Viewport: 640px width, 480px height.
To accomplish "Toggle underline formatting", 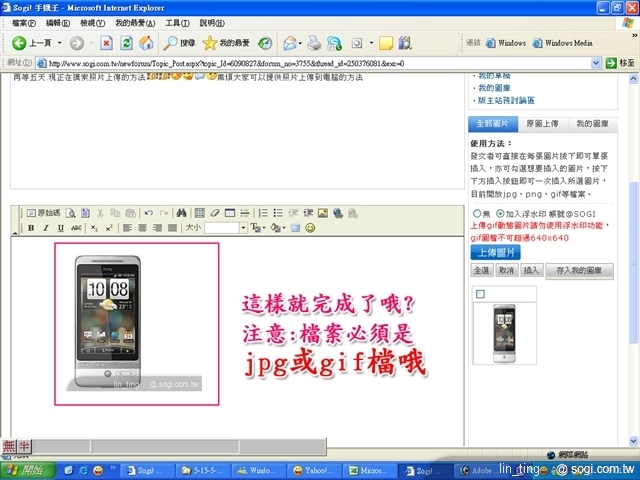I will click(x=61, y=228).
